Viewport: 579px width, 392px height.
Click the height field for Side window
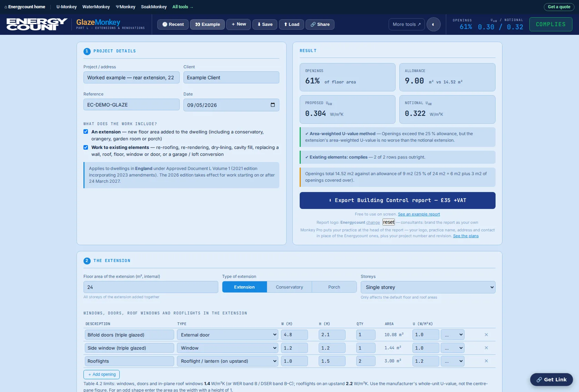(x=332, y=348)
